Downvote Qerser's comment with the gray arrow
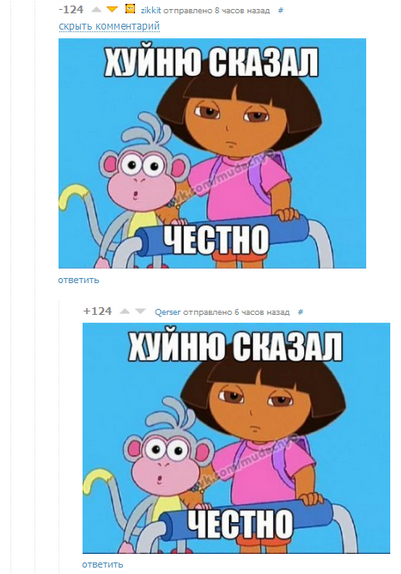Viewport: 401px width, 574px height. click(x=141, y=312)
